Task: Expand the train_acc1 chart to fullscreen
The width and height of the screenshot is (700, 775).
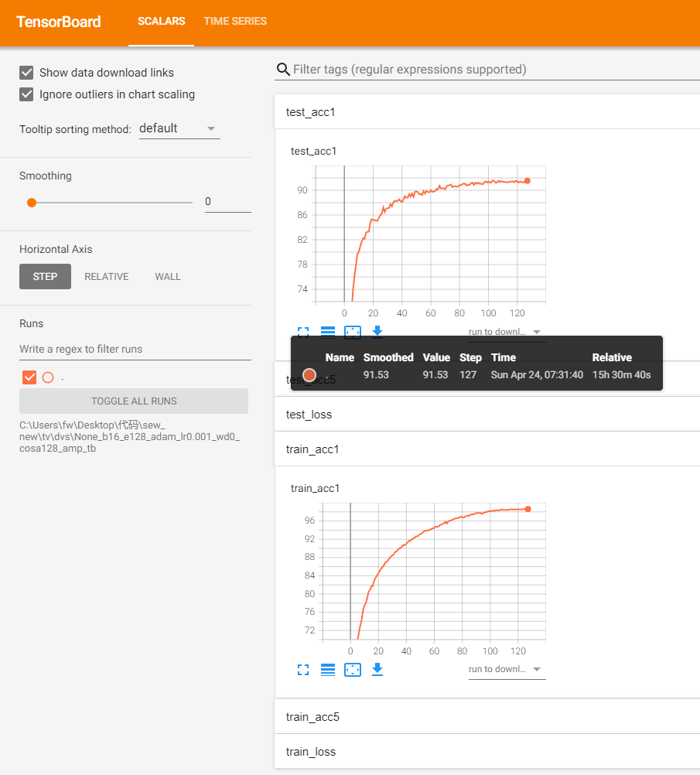Action: (x=303, y=670)
